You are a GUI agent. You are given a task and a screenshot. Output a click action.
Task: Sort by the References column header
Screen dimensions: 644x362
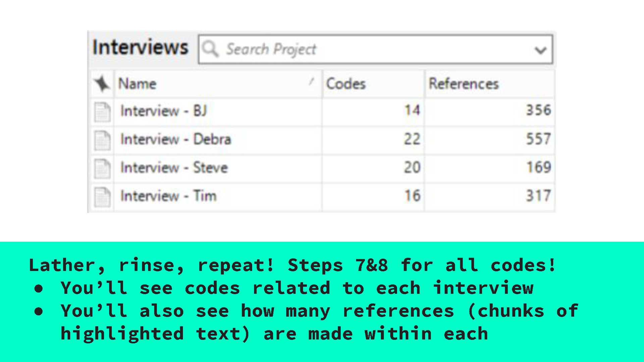(x=464, y=84)
